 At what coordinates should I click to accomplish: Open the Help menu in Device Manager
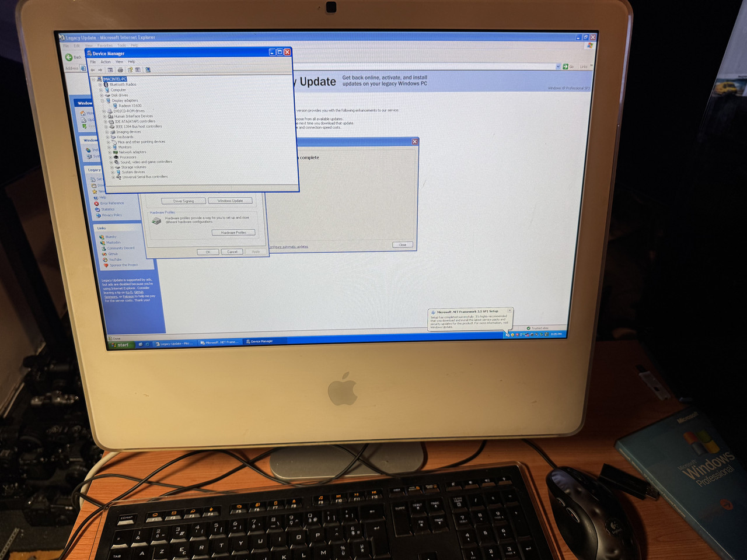click(131, 62)
